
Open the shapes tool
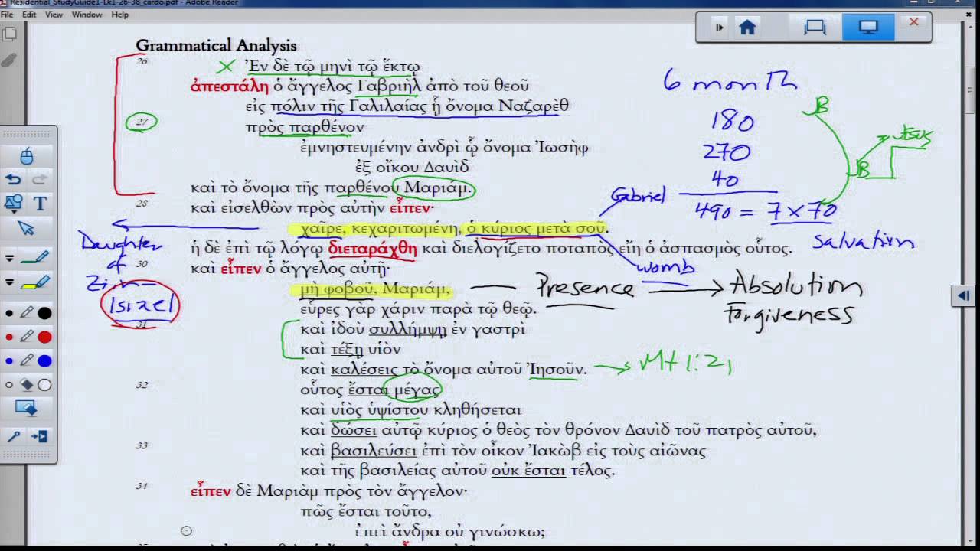[x=13, y=203]
